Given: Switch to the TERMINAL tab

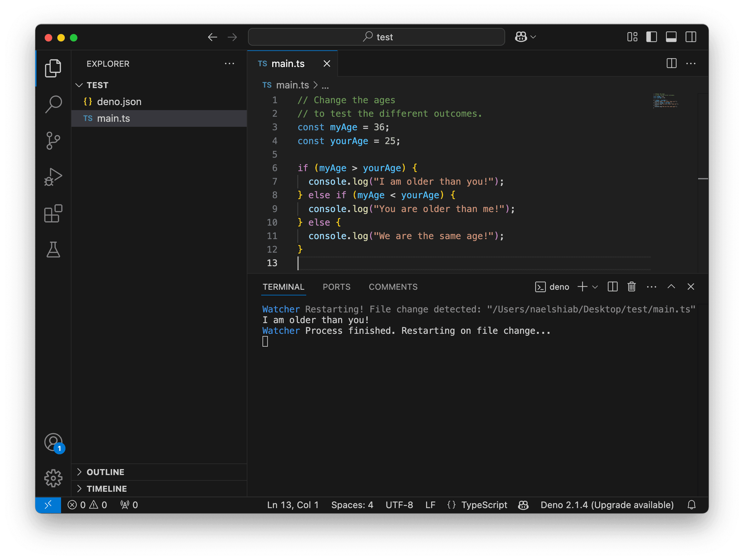Looking at the screenshot, I should (284, 287).
